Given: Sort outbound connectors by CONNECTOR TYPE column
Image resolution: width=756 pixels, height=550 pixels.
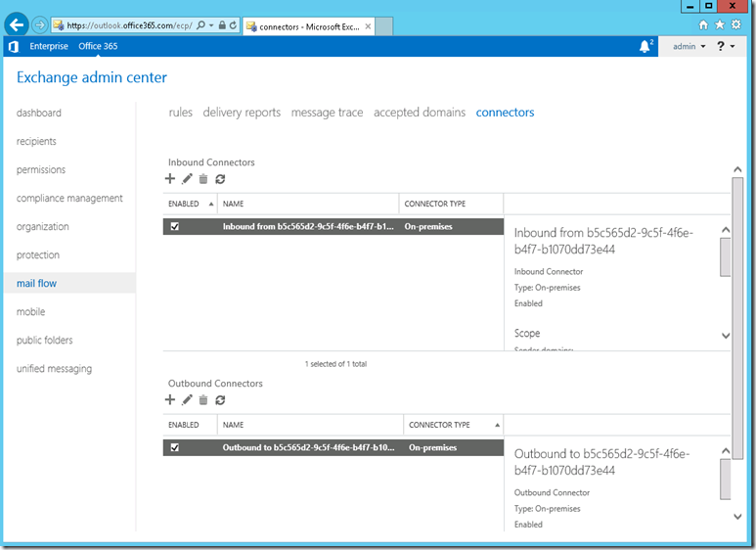Looking at the screenshot, I should point(453,425).
